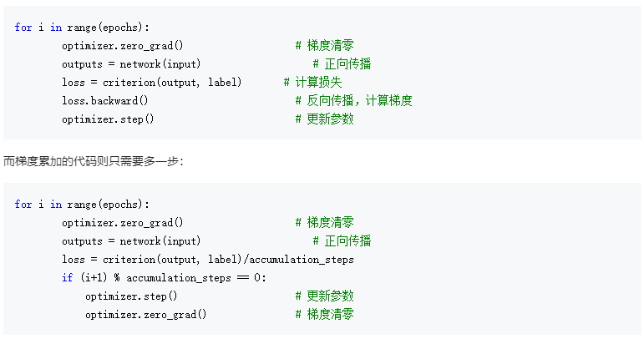The width and height of the screenshot is (644, 339).
Task: Click outputs = network(input) in second block
Action: (131, 241)
